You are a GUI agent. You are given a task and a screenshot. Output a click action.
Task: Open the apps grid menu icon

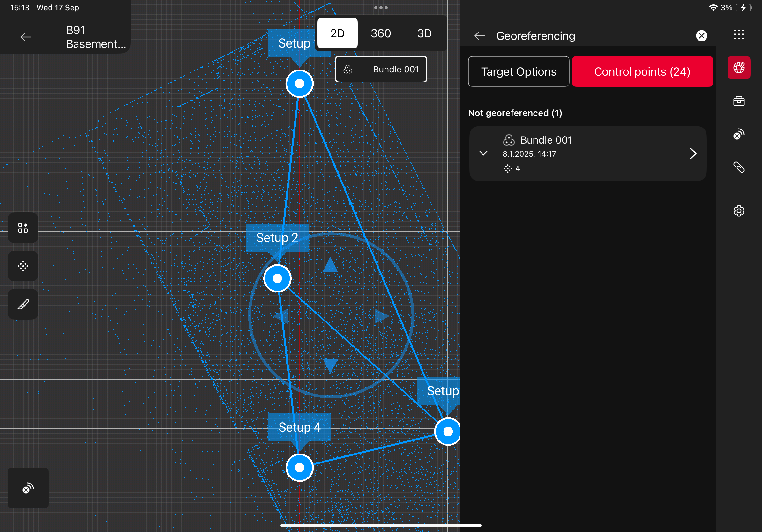(738, 34)
